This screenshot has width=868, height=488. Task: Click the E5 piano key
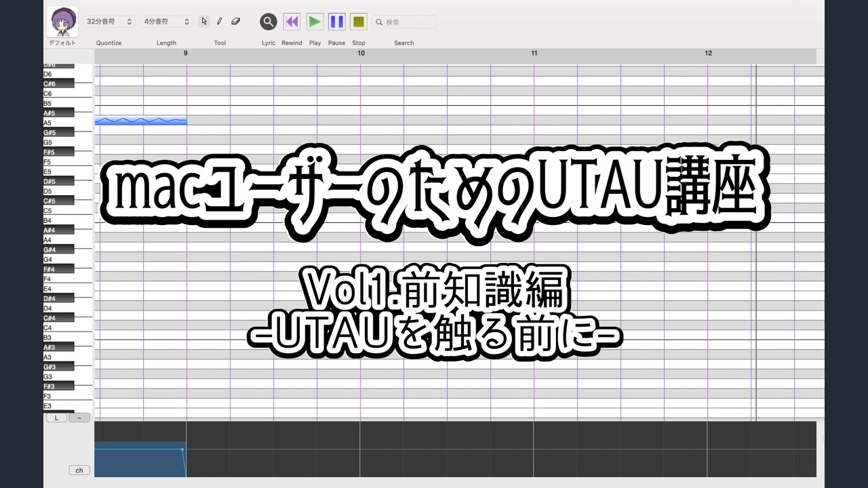point(68,172)
